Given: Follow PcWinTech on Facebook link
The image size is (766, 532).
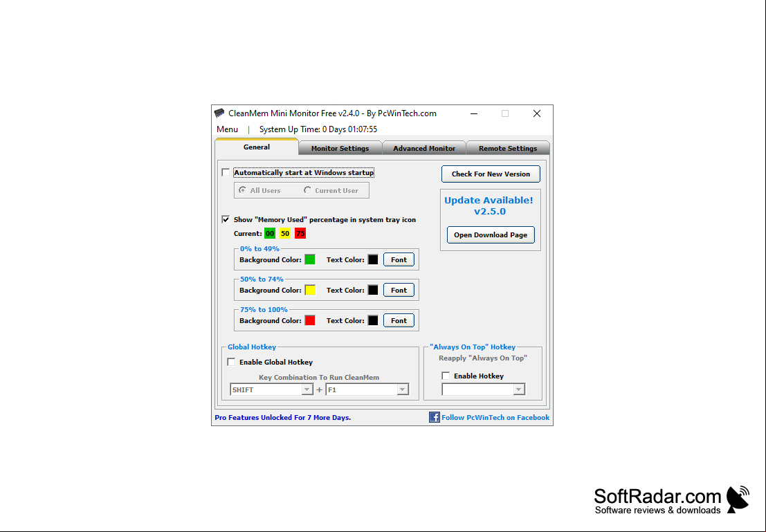Looking at the screenshot, I should [495, 418].
